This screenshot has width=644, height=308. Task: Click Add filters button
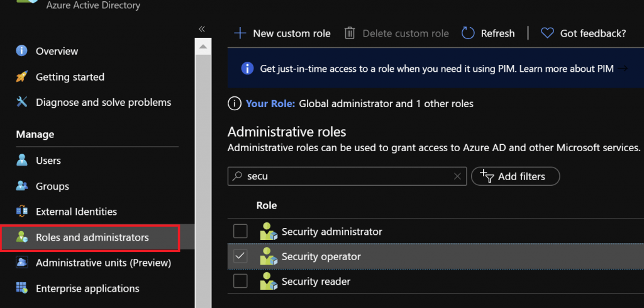click(516, 176)
